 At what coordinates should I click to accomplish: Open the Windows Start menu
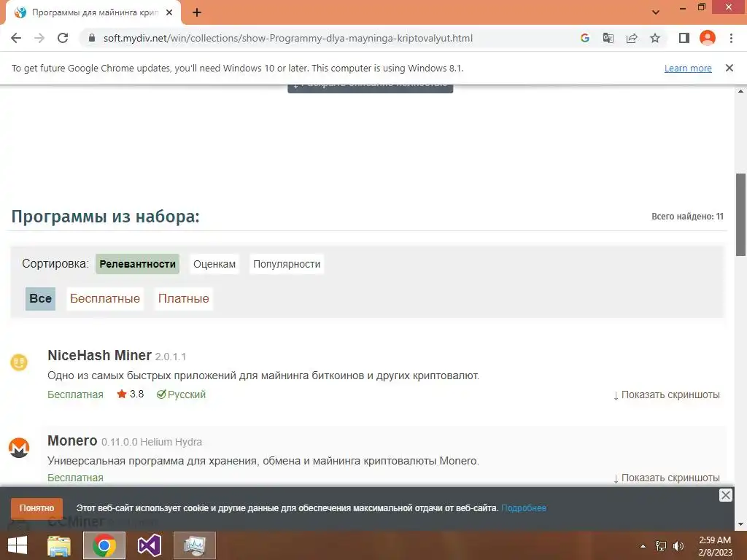click(x=18, y=545)
